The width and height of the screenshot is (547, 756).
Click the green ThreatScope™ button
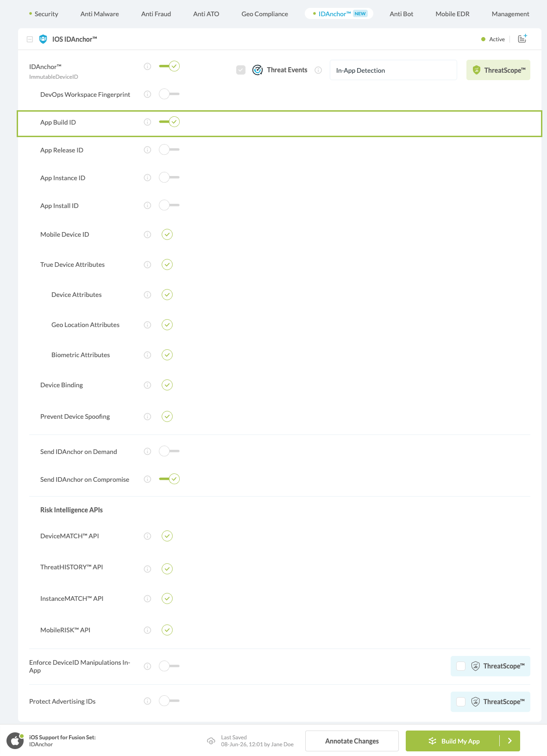(498, 70)
